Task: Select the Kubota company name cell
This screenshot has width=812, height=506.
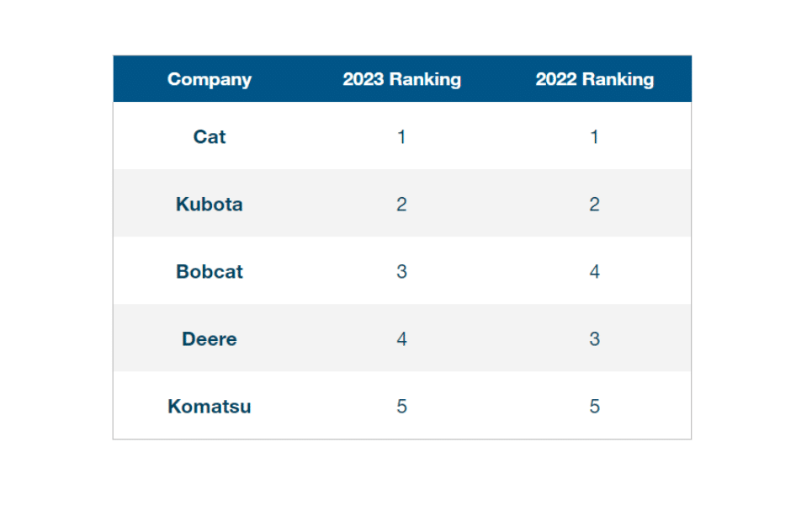Action: [x=210, y=204]
